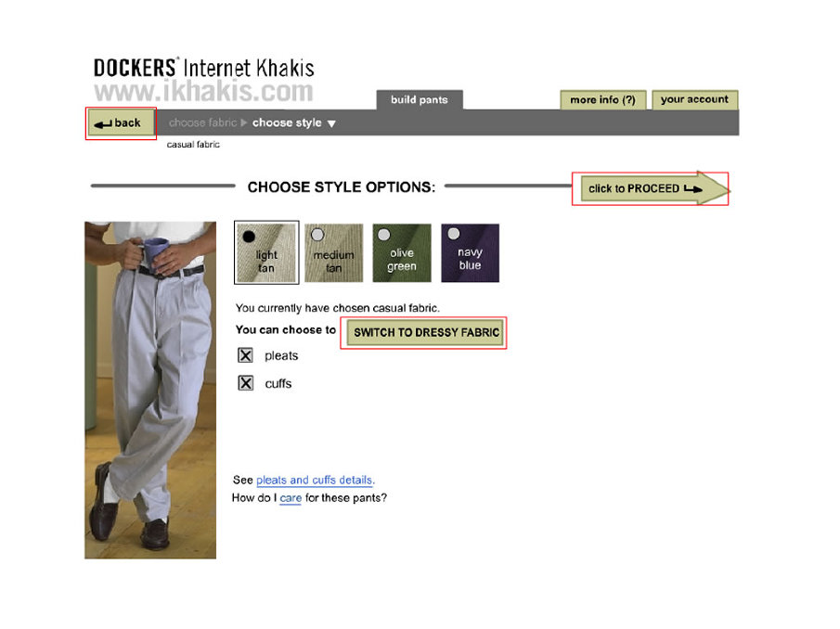Select the navy blue radio button
Screen dimensions: 840x629
point(454,234)
